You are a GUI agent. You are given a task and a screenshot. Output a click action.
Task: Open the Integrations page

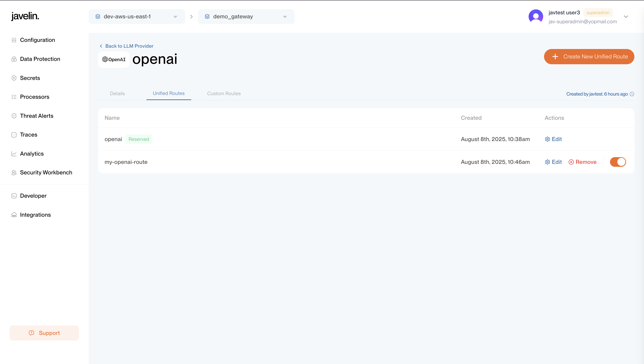pyautogui.click(x=35, y=215)
